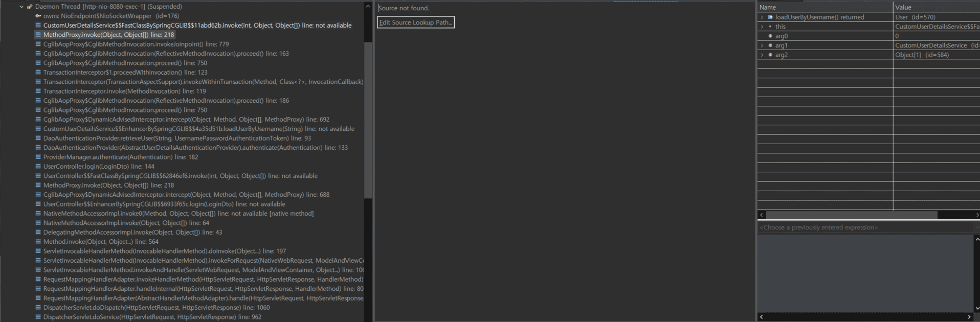Expand the 'this' variable node
980x322 pixels.
point(762,27)
